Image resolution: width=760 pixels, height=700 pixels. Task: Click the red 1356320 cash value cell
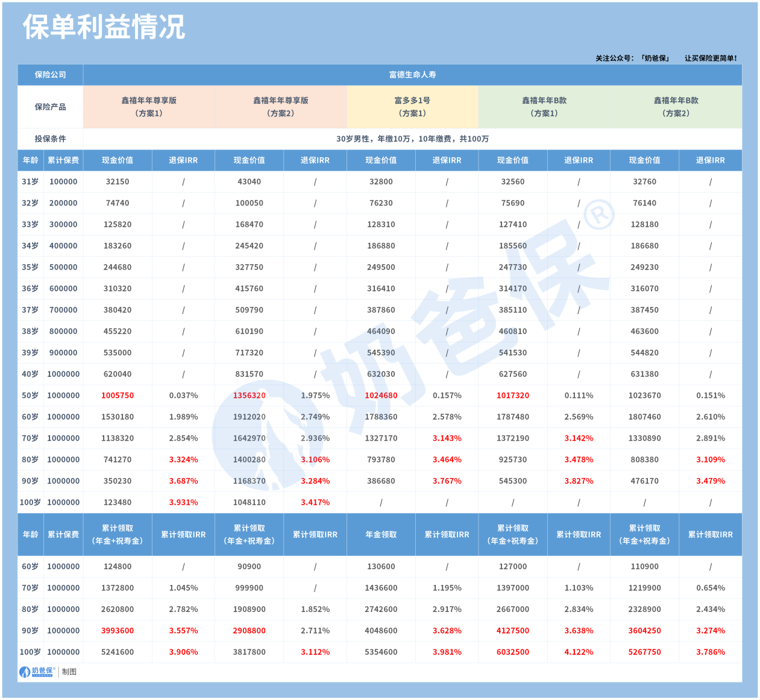tap(249, 396)
